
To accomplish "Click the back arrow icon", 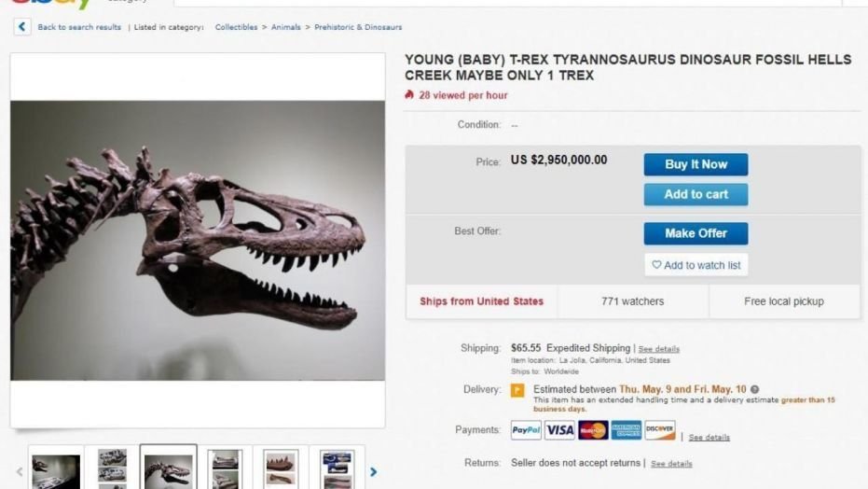I will click(x=22, y=27).
